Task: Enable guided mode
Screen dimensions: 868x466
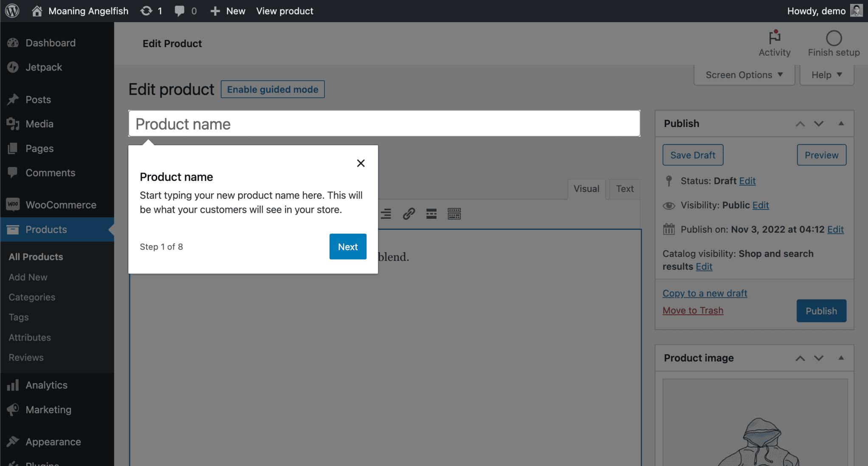Action: pyautogui.click(x=272, y=89)
